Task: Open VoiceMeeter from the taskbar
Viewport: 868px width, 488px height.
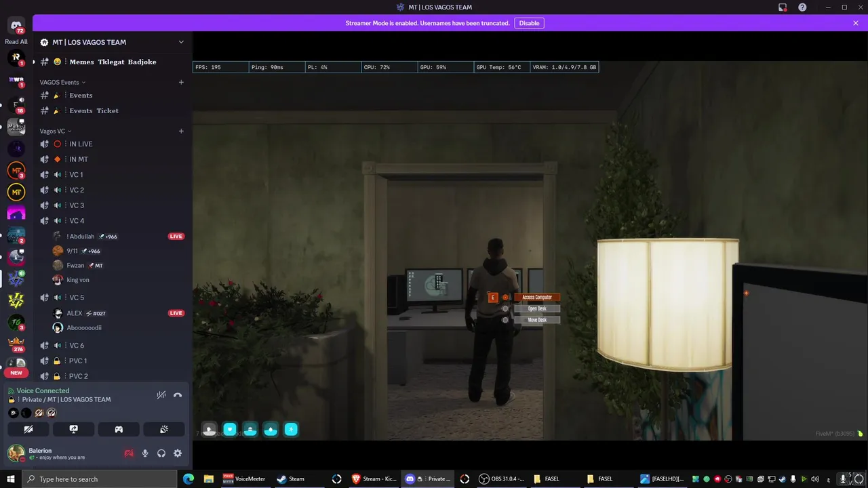Action: pos(244,479)
